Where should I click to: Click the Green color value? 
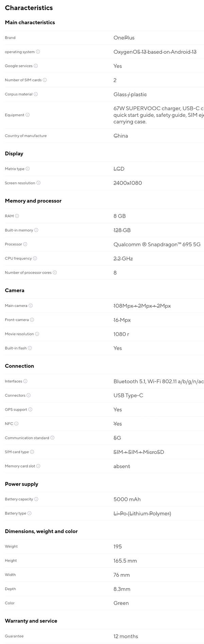pyautogui.click(x=121, y=603)
